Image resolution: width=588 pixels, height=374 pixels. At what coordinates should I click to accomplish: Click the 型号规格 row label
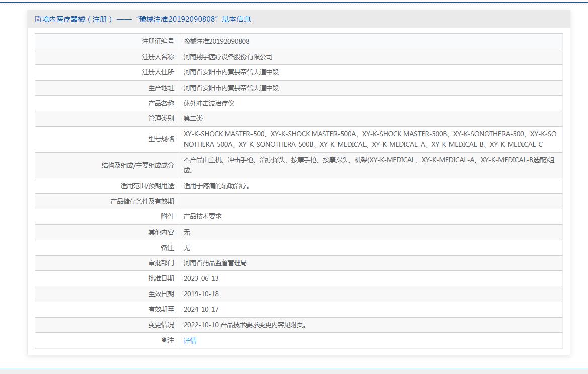click(161, 139)
